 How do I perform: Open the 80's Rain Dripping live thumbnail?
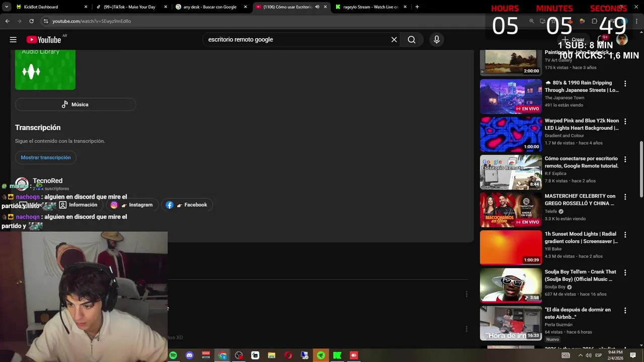click(x=511, y=97)
